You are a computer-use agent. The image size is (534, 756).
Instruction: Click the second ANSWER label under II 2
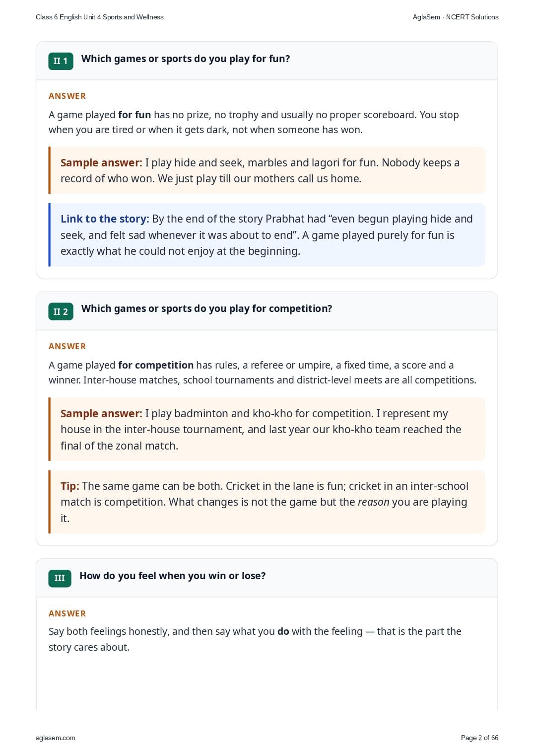(x=67, y=346)
